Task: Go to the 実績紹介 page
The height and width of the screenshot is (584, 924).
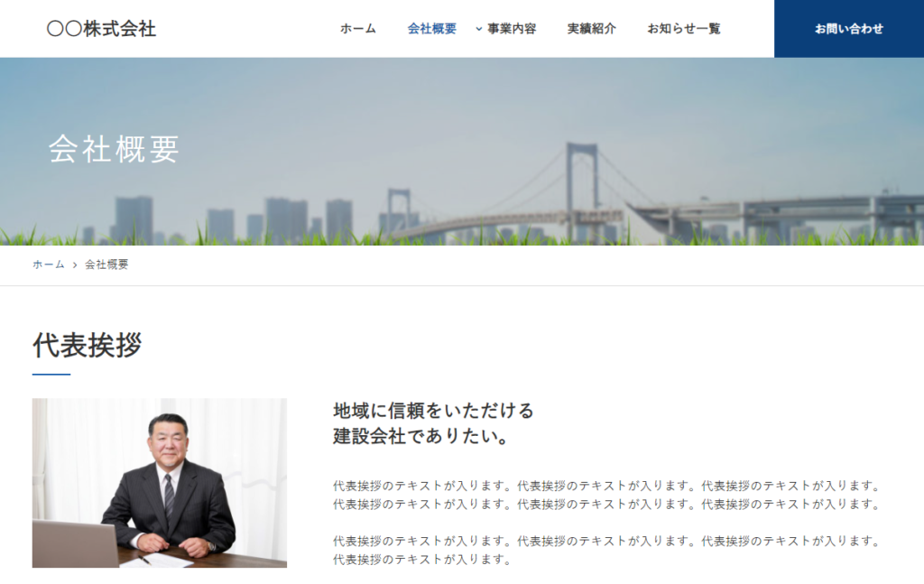Action: click(x=591, y=29)
